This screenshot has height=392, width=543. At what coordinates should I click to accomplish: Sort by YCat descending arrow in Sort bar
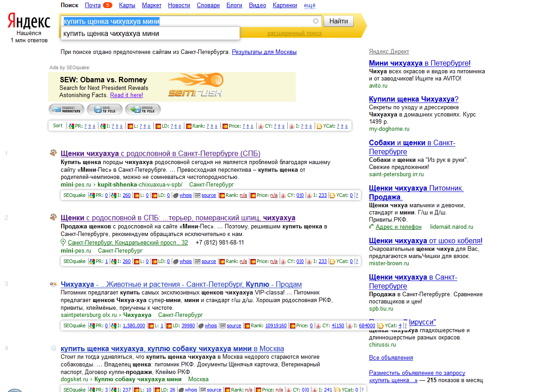tap(346, 126)
